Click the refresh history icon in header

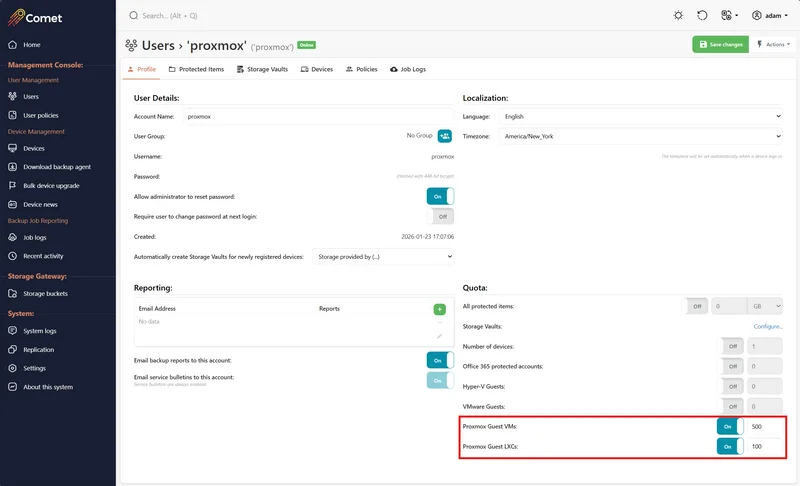coord(702,16)
